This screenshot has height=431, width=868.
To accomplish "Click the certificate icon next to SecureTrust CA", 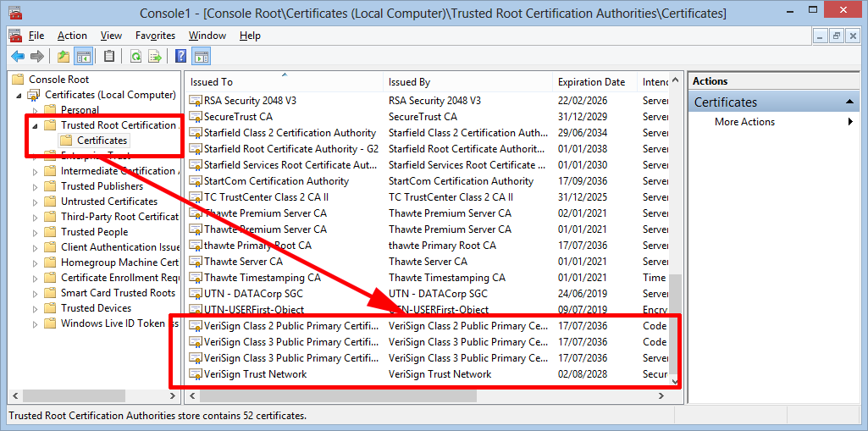I will tap(196, 117).
